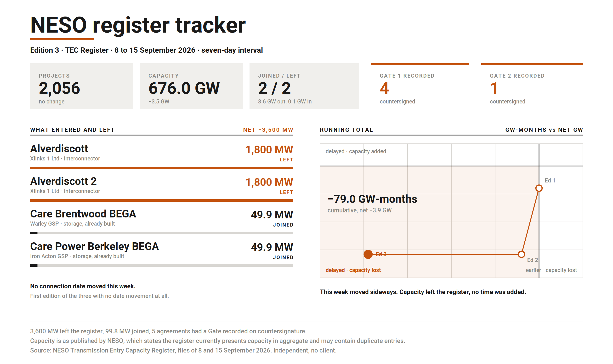Click the grey bar under Care Brentwood BEGA

tap(162, 233)
